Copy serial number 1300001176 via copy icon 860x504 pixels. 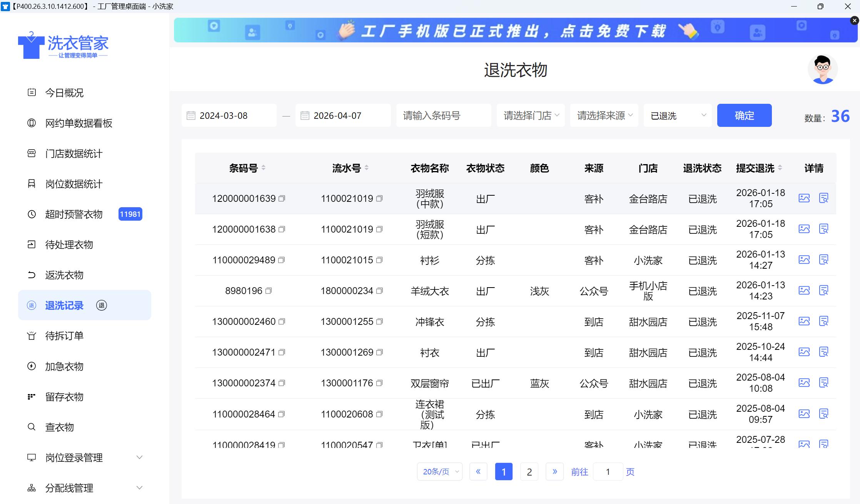(x=379, y=383)
